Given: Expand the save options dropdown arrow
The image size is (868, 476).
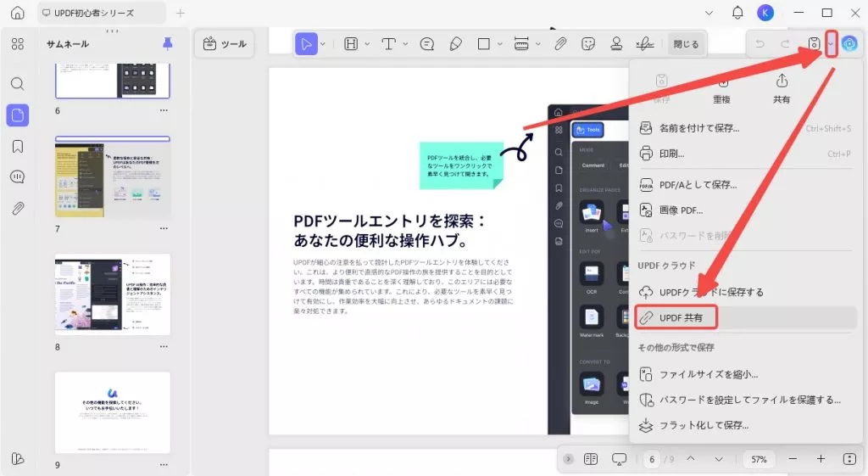Looking at the screenshot, I should pyautogui.click(x=831, y=44).
